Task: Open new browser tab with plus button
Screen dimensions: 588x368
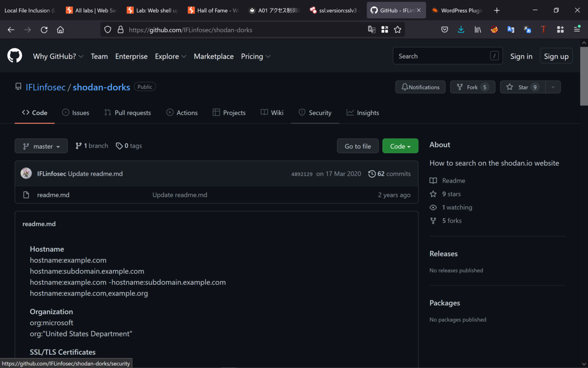Action: (497, 10)
